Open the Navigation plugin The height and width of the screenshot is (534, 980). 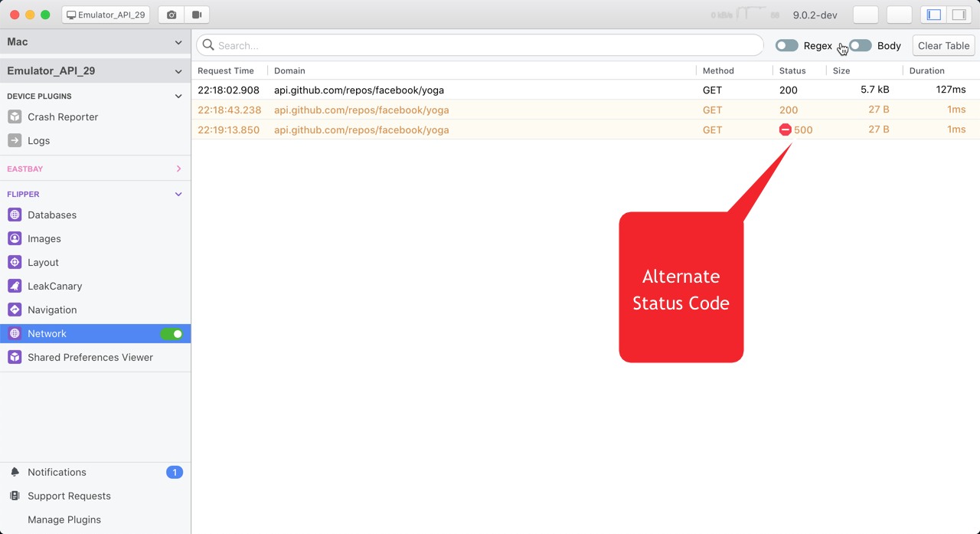pos(95,310)
